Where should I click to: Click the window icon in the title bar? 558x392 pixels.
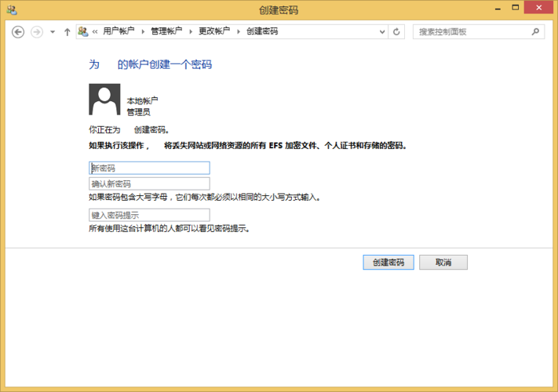pyautogui.click(x=12, y=10)
